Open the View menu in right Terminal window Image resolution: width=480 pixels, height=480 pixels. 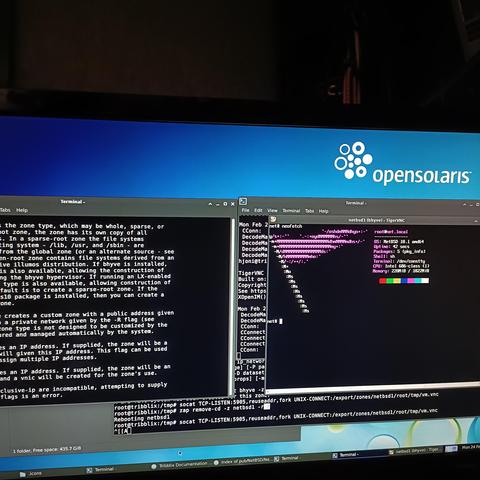[x=272, y=210]
